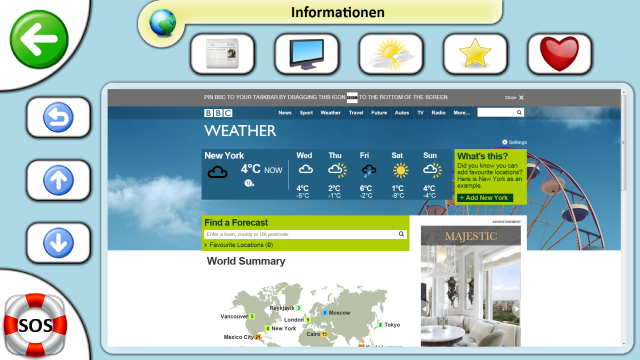Viewport: 640px width, 360px height.
Task: Click the WEATHER page title
Action: [240, 131]
